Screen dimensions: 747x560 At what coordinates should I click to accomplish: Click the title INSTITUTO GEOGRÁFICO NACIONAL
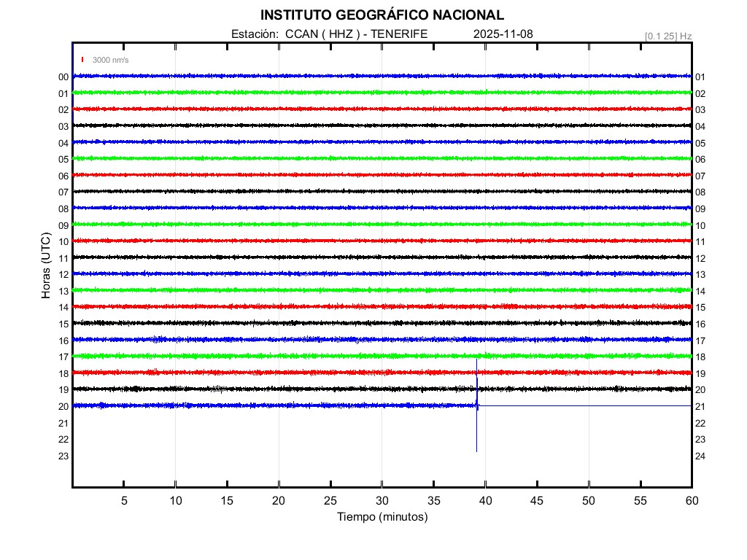tap(382, 15)
